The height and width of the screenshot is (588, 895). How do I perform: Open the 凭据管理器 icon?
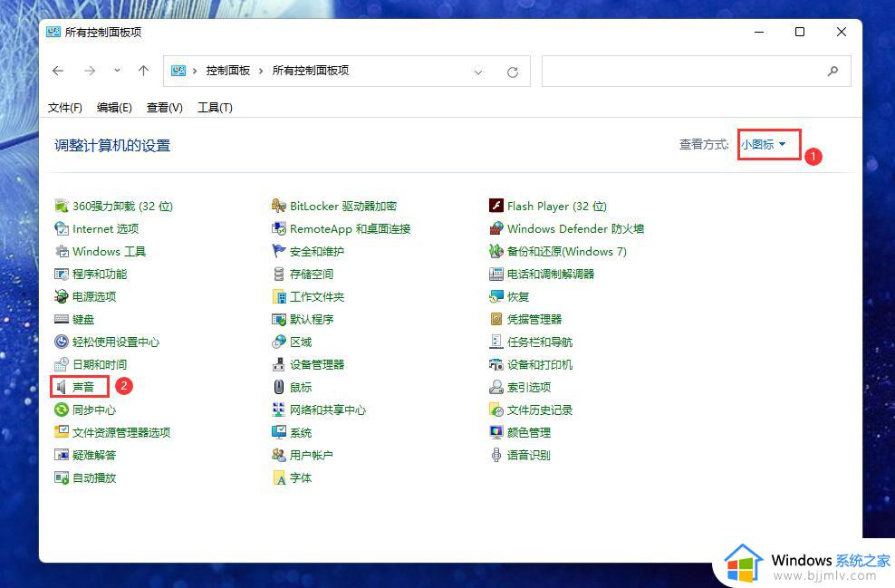point(496,319)
